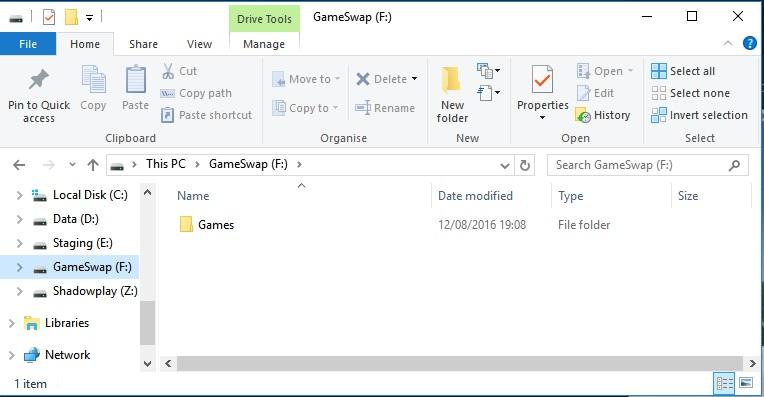Expand the Libraries tree node
This screenshot has width=764, height=397.
(12, 323)
